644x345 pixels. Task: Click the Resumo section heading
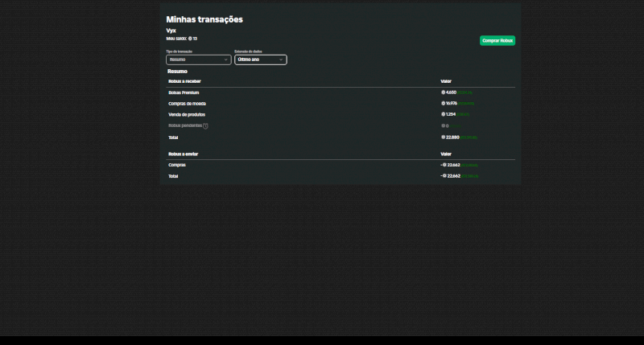[x=177, y=72]
